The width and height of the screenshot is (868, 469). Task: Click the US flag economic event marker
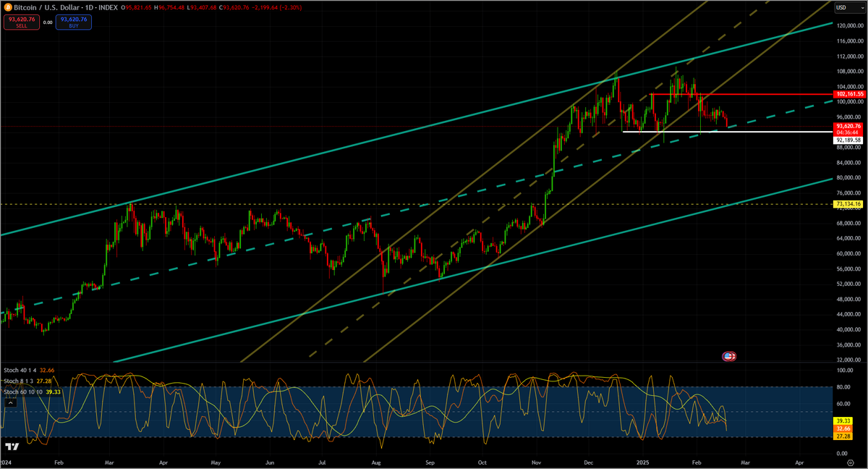730,356
